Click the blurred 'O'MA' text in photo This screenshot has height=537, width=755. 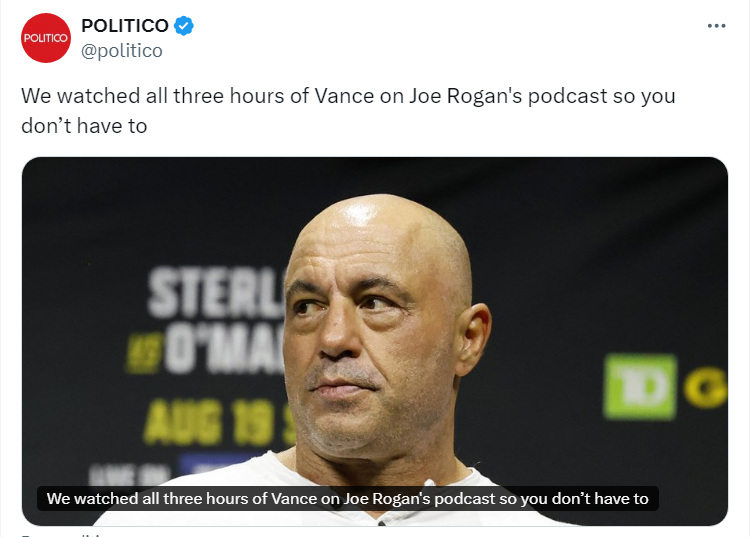(x=224, y=350)
